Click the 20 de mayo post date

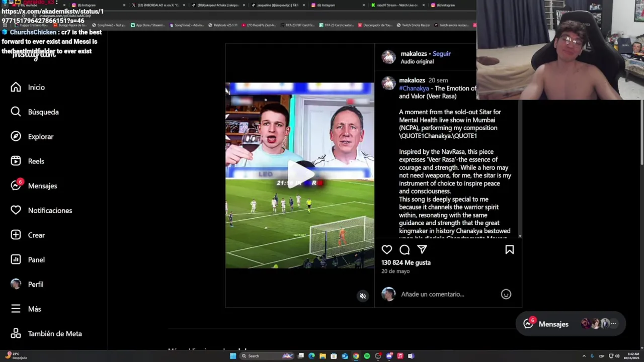click(x=395, y=271)
